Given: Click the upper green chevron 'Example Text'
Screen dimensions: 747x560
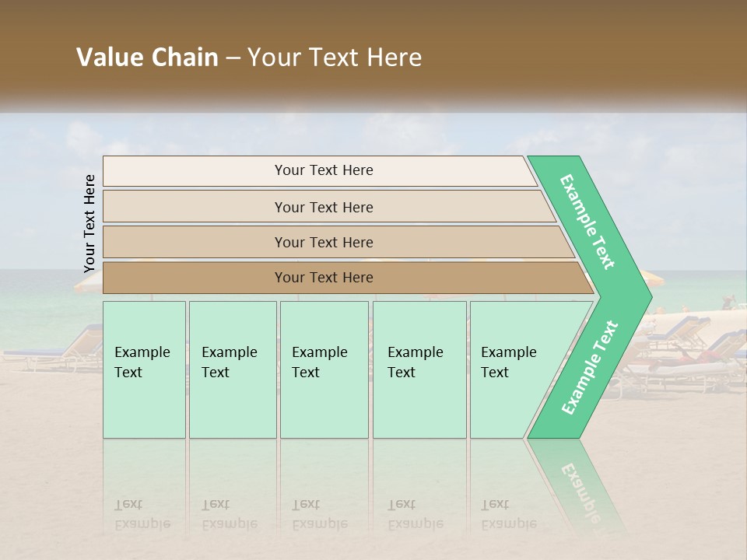Looking at the screenshot, I should (587, 222).
